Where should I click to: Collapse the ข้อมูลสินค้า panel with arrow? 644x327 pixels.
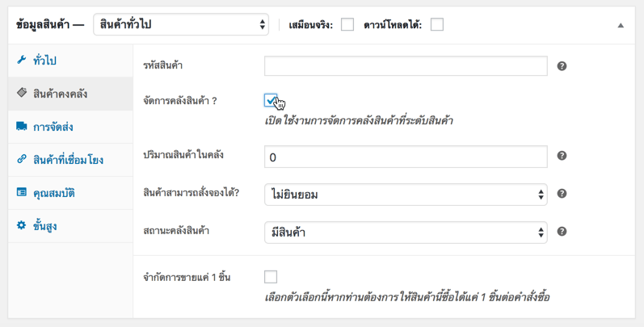(621, 26)
